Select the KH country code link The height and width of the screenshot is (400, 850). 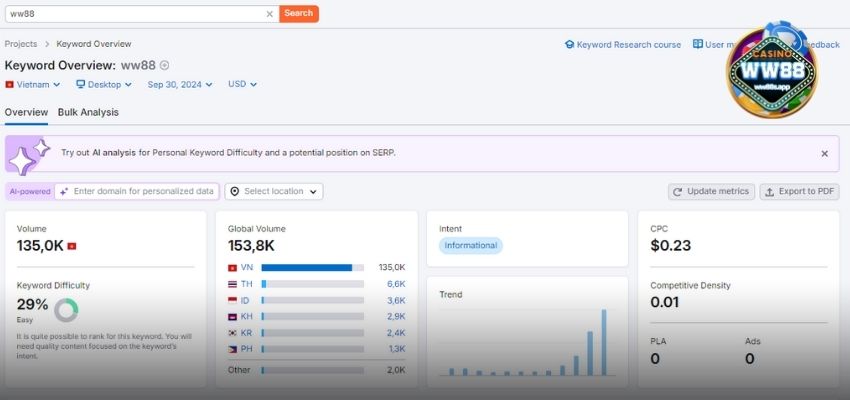click(x=247, y=317)
